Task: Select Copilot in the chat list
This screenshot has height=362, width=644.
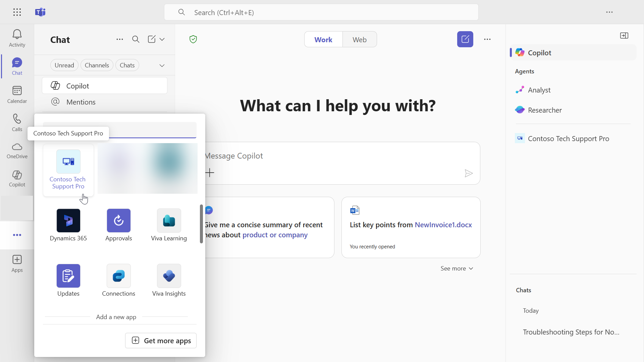Action: 105,86
